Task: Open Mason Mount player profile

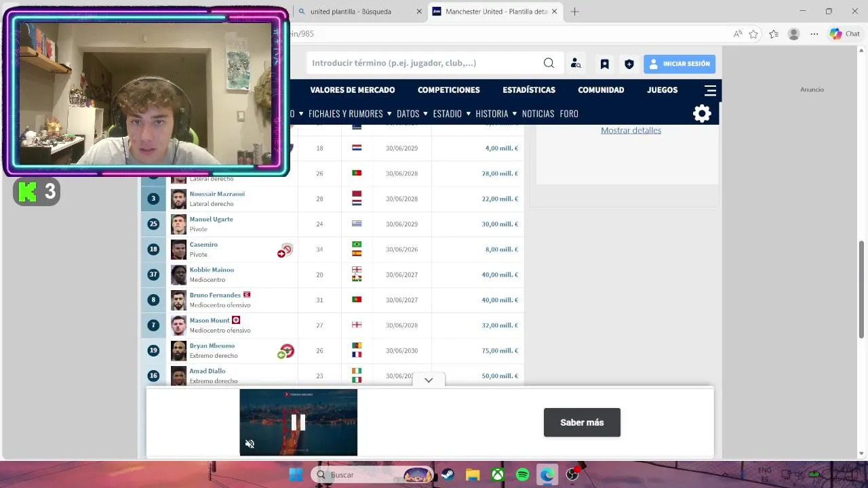Action: point(210,321)
